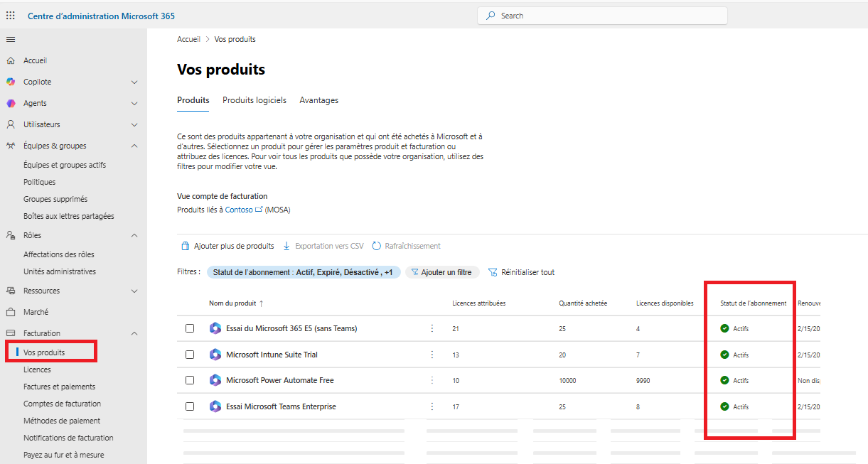Viewport: 868px width, 464px height.
Task: Open the app launcher waffle icon
Action: tap(11, 16)
